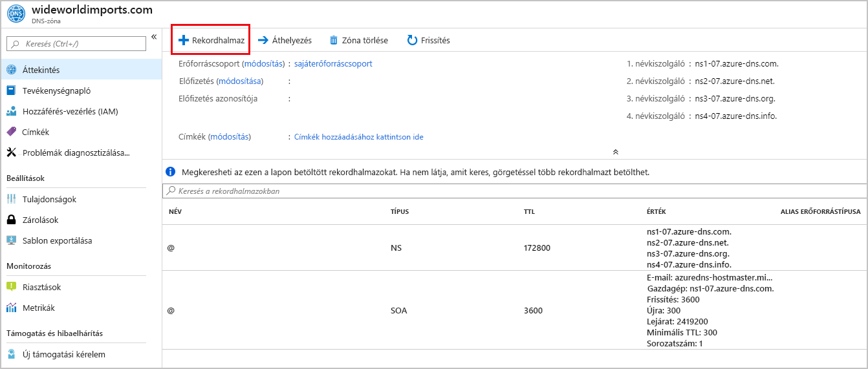Open Hozzáférés-vezérlés (IAM) menu item
This screenshot has height=369, width=868.
(81, 111)
